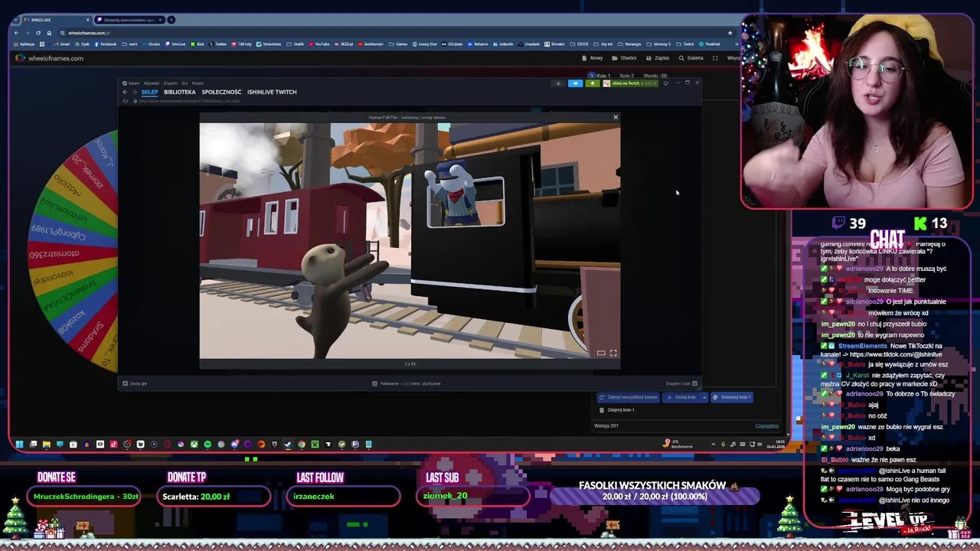Click Zakręć wszystkimi kołami button

pyautogui.click(x=628, y=397)
